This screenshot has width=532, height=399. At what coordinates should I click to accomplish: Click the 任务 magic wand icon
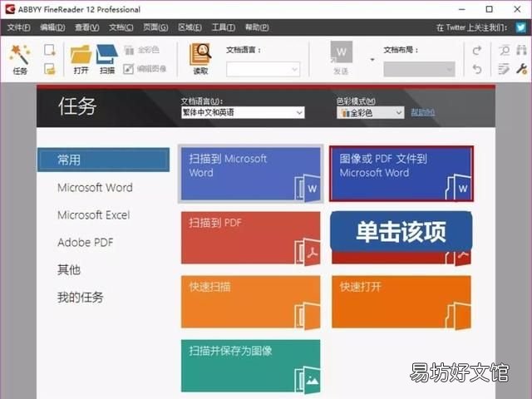(20, 54)
